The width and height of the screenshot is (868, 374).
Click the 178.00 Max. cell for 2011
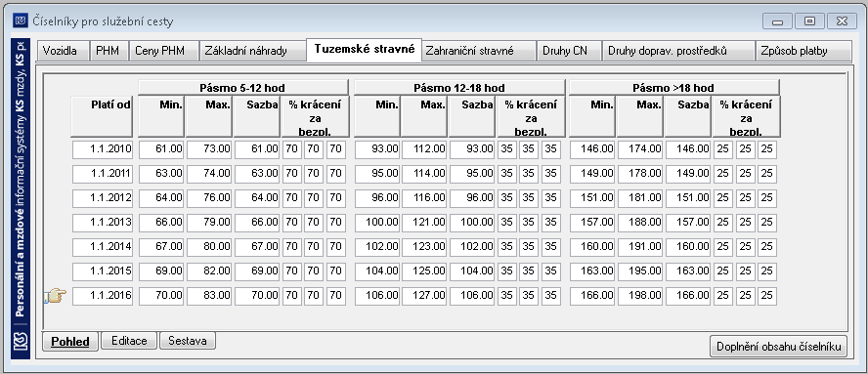tap(640, 174)
